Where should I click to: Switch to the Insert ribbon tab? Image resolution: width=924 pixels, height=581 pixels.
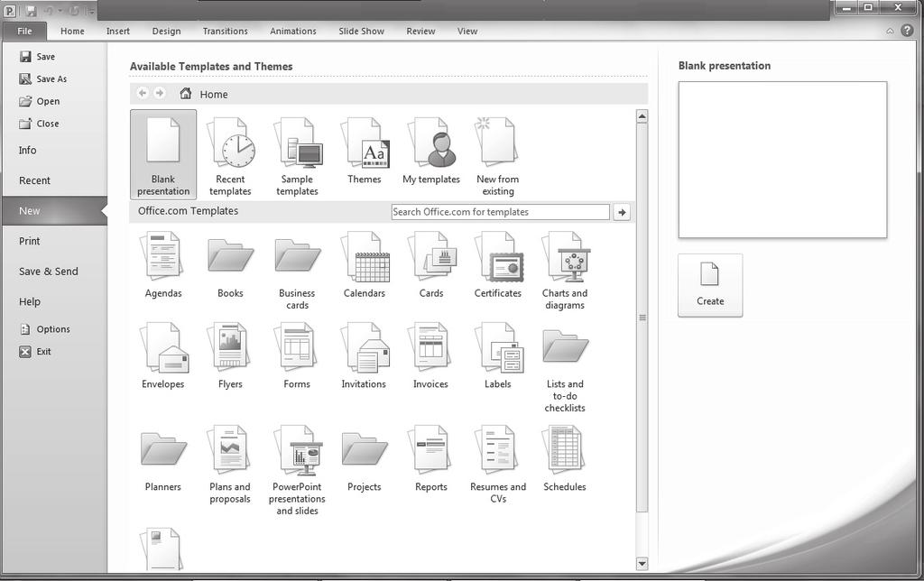pyautogui.click(x=118, y=32)
